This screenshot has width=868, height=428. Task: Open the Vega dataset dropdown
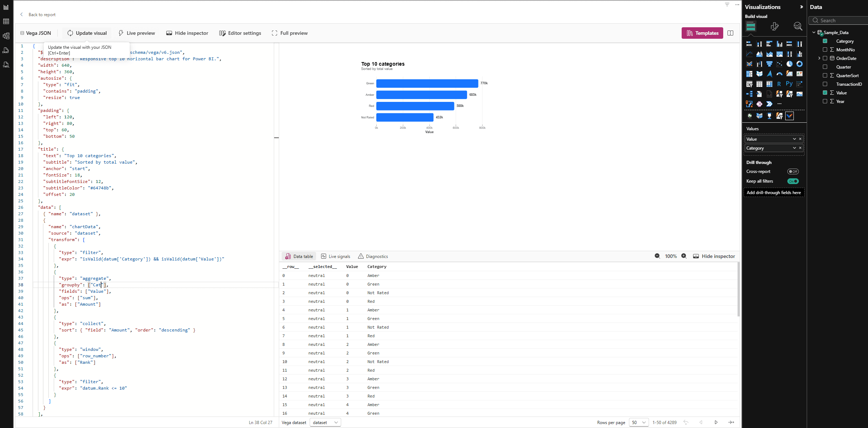[x=325, y=423]
